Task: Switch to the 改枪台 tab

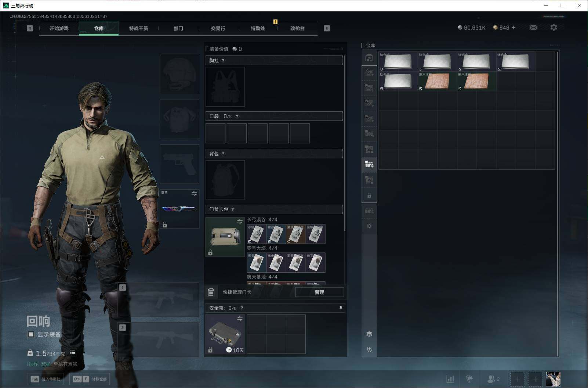Action: tap(297, 28)
